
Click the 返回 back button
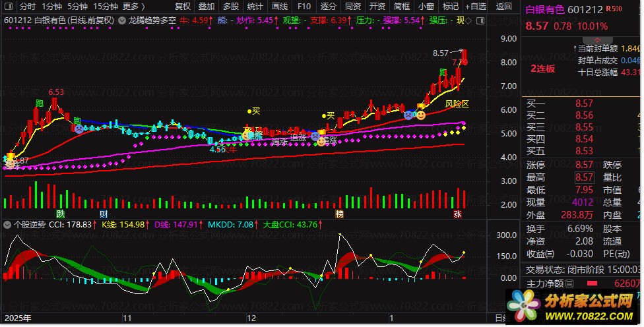[x=504, y=6]
